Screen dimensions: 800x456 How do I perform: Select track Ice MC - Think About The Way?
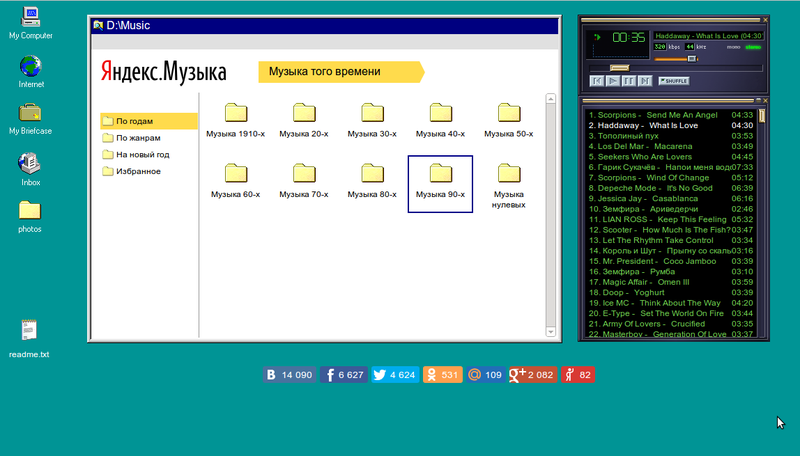click(x=670, y=303)
